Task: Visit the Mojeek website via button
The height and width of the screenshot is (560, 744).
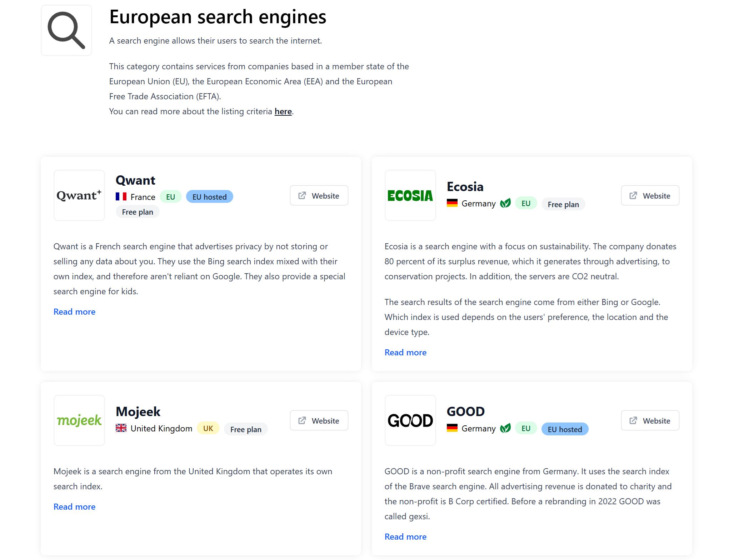Action: [x=319, y=420]
